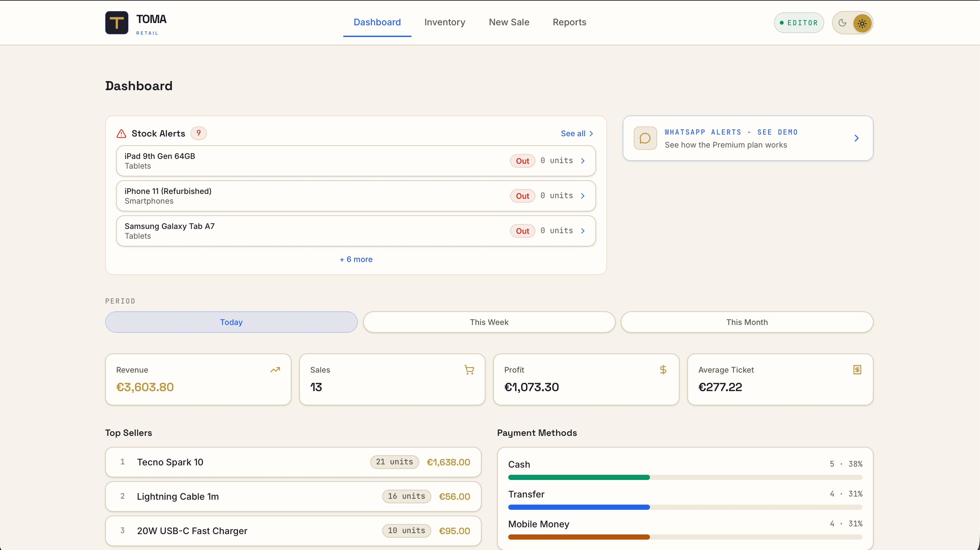Open the WhatsApp Alerts See Demo card
980x550 pixels.
tap(748, 138)
